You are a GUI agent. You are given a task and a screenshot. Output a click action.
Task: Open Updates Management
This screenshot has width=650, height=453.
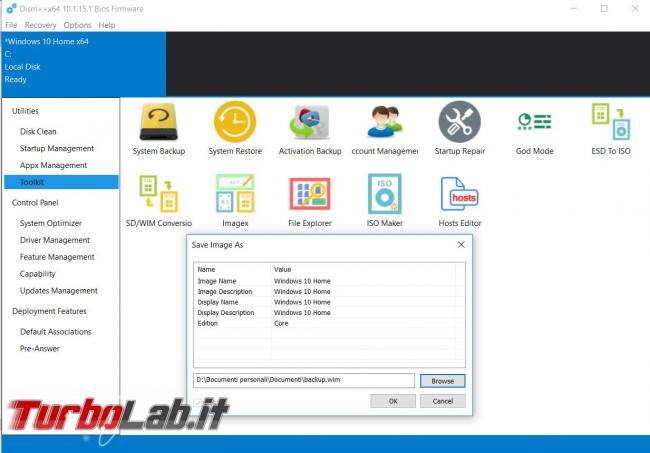pyautogui.click(x=61, y=291)
